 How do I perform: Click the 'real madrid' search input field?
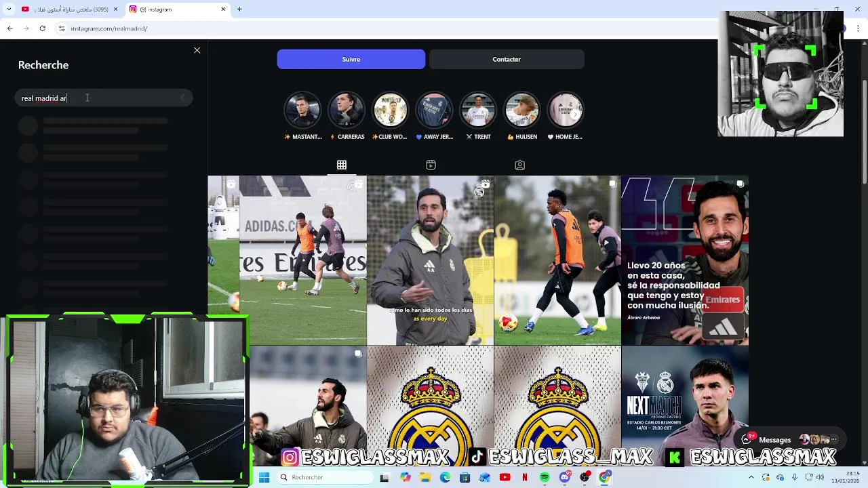(104, 98)
